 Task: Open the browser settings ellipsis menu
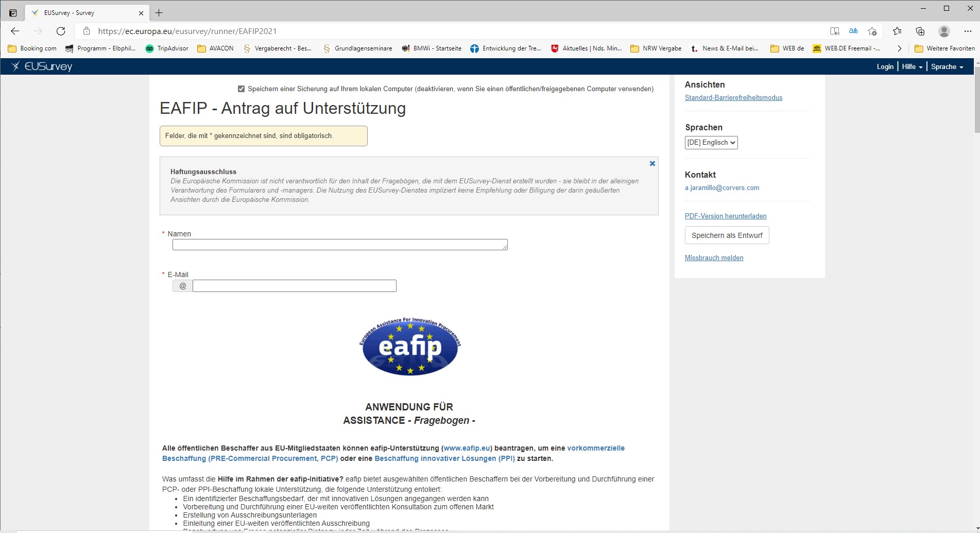[x=967, y=31]
